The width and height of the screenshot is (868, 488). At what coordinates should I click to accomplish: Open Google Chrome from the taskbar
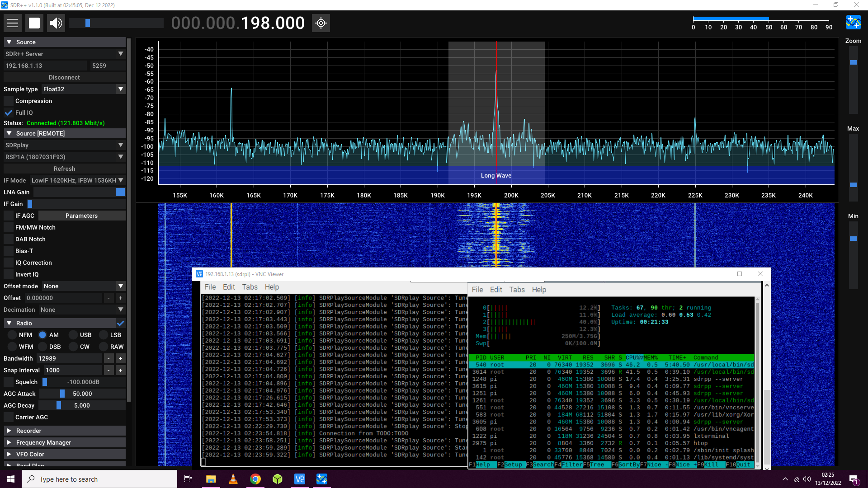pyautogui.click(x=255, y=479)
